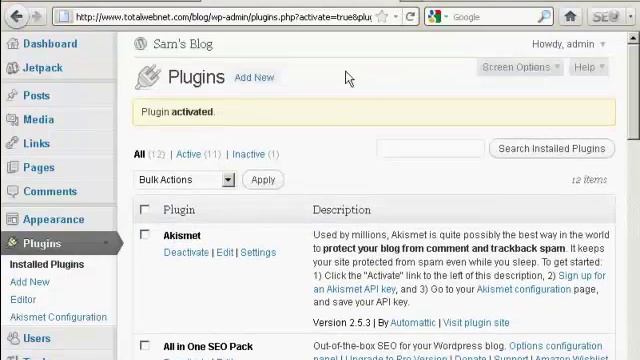
Task: Click Visit plugin site for Akismet
Action: (x=476, y=323)
